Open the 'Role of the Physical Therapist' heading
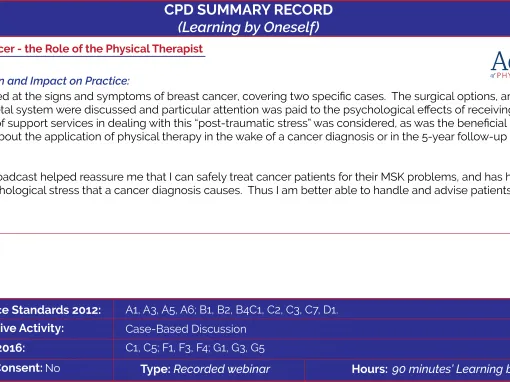This screenshot has width=510, height=382. pos(101,49)
